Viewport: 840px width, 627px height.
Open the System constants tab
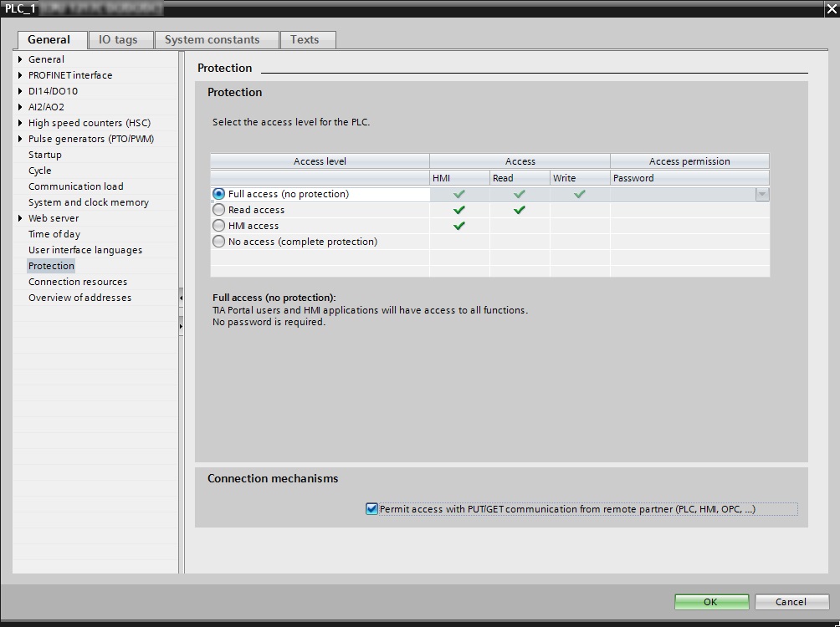click(212, 39)
